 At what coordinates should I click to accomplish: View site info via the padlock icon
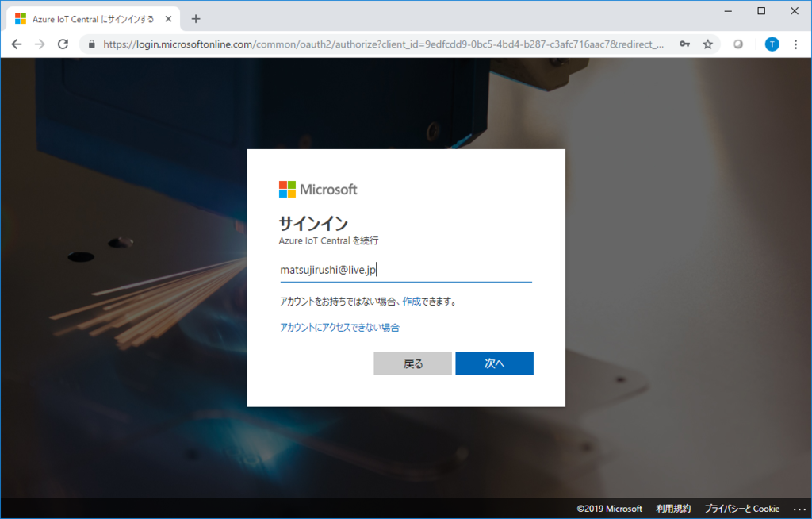click(x=92, y=44)
